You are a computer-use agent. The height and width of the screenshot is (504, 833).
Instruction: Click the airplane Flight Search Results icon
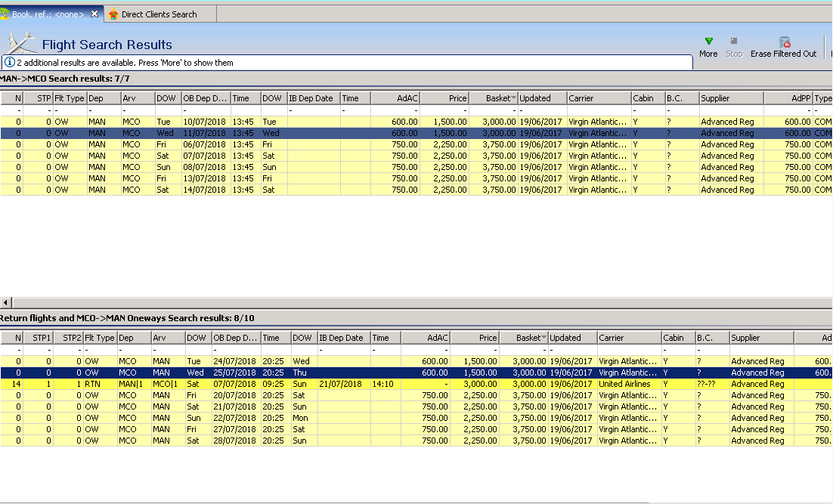click(x=20, y=42)
